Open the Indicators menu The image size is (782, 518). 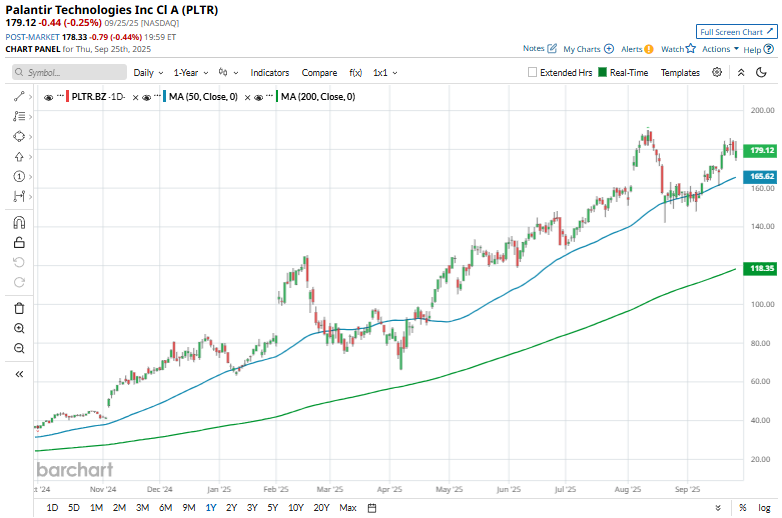[x=269, y=73]
